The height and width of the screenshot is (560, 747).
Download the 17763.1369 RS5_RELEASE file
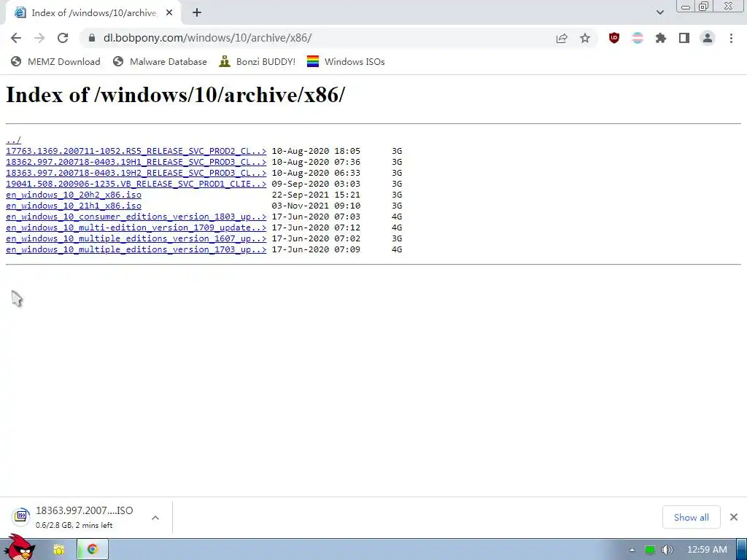[136, 151]
